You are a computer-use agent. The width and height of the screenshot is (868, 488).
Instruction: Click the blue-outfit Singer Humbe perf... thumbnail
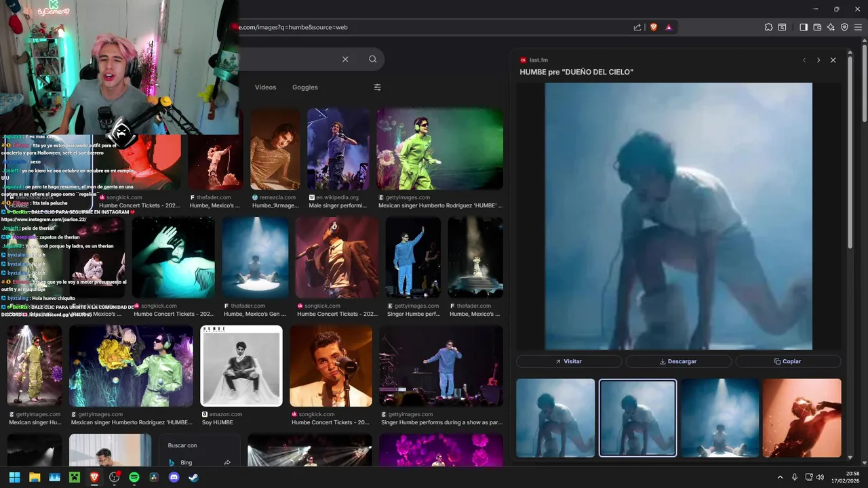pyautogui.click(x=413, y=258)
